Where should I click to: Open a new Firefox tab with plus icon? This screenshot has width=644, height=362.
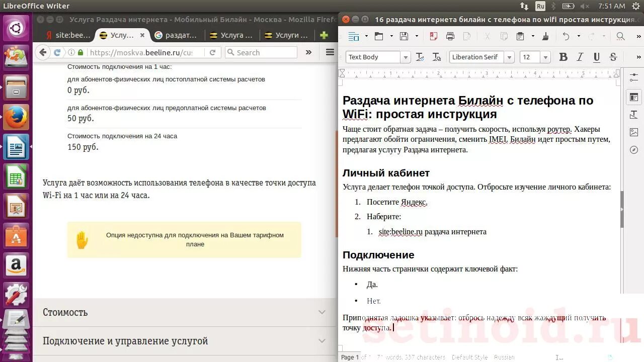(324, 35)
